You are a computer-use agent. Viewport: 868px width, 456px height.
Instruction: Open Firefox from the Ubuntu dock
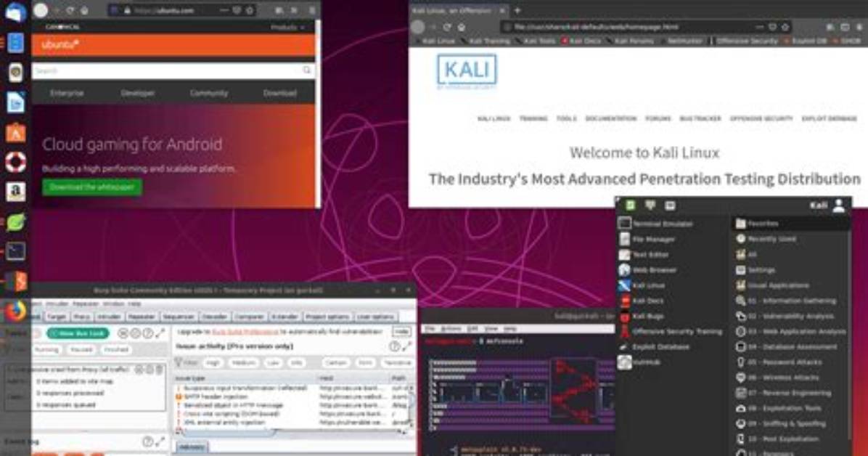16,312
